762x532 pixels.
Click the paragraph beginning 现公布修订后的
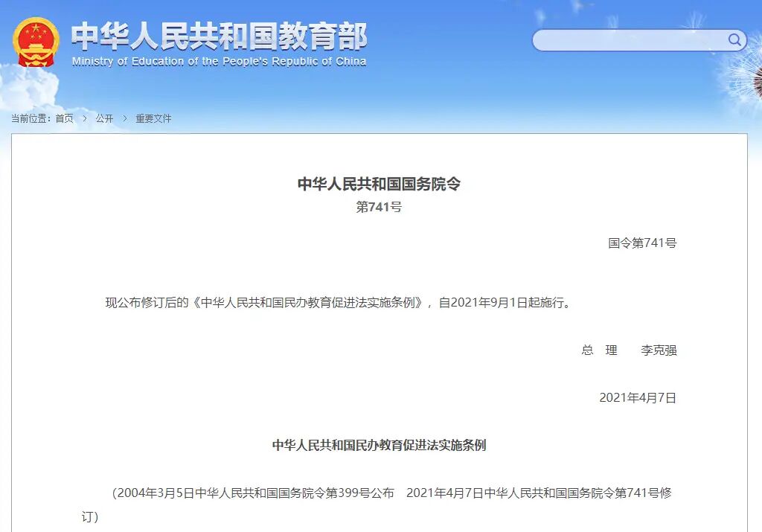click(x=339, y=303)
